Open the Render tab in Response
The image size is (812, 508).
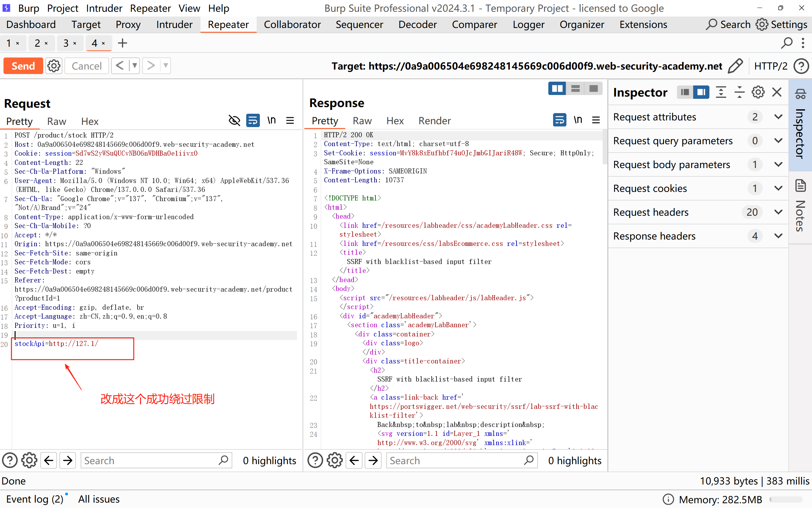434,121
